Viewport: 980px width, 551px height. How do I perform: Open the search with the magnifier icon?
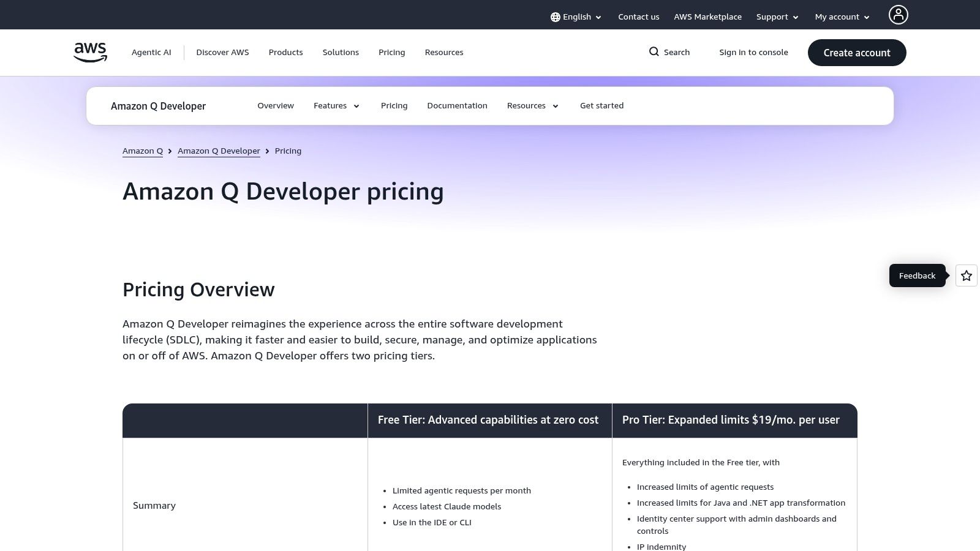[x=655, y=52]
